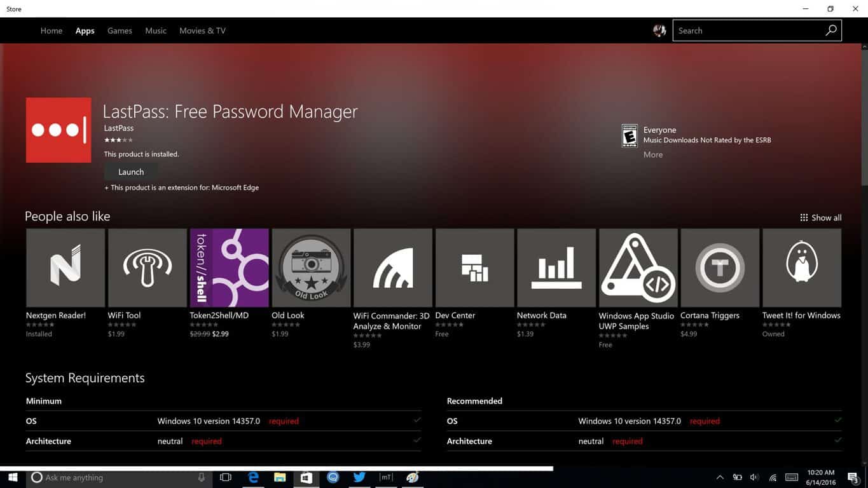Open File Explorer from the taskbar
The height and width of the screenshot is (488, 868).
(280, 477)
